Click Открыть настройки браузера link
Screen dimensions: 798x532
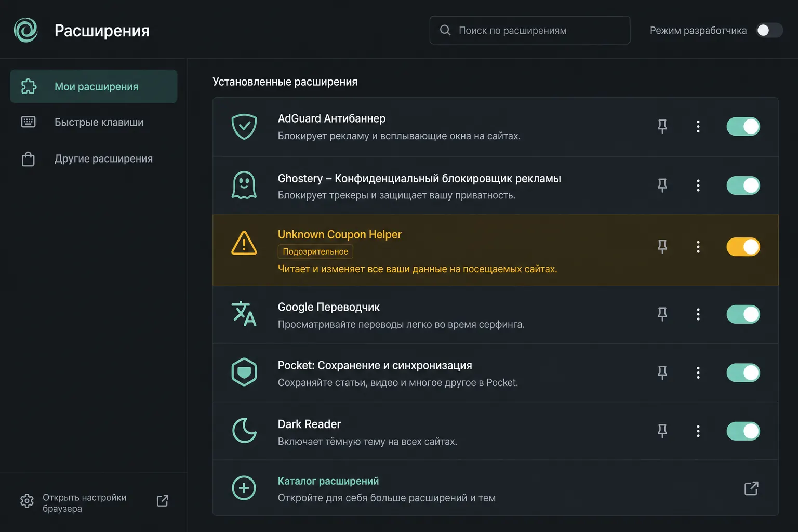[x=84, y=503]
